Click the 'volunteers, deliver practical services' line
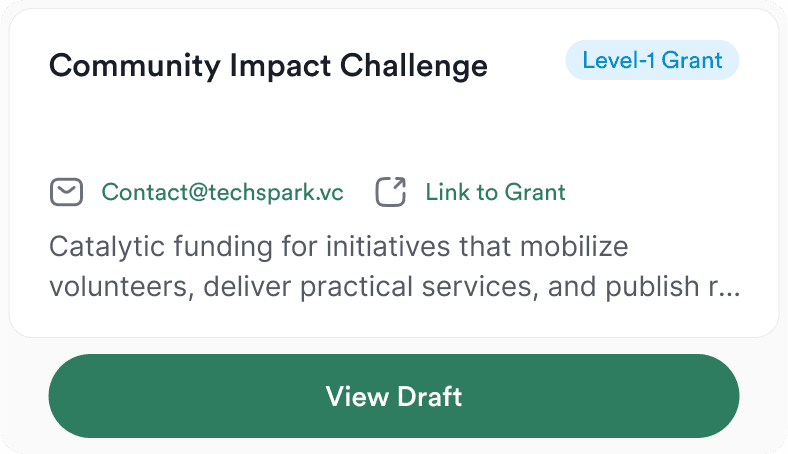Image resolution: width=788 pixels, height=454 pixels. tap(395, 287)
